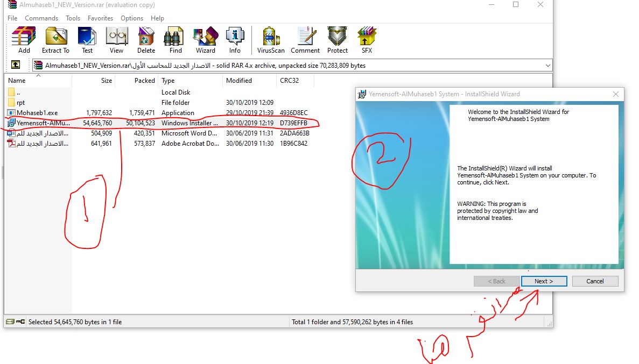
Task: Click the Word document file icon
Action: [x=11, y=133]
